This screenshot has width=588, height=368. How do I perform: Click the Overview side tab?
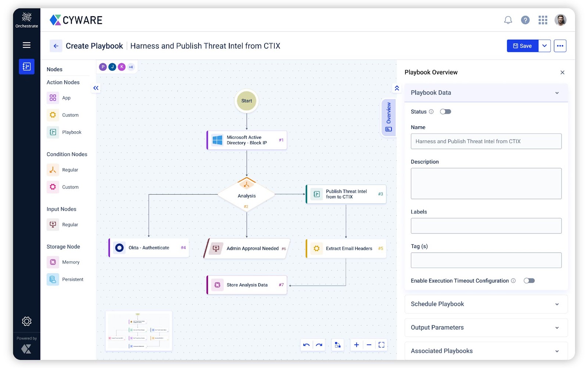(388, 117)
